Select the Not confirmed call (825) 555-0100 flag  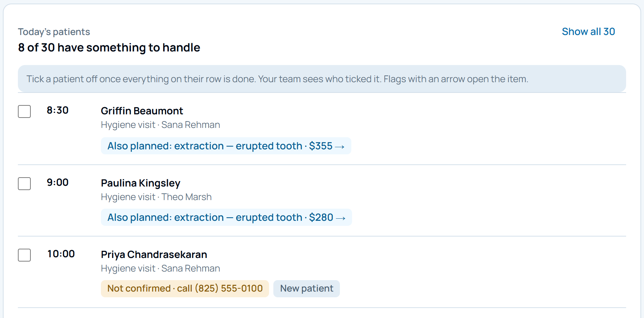(185, 289)
